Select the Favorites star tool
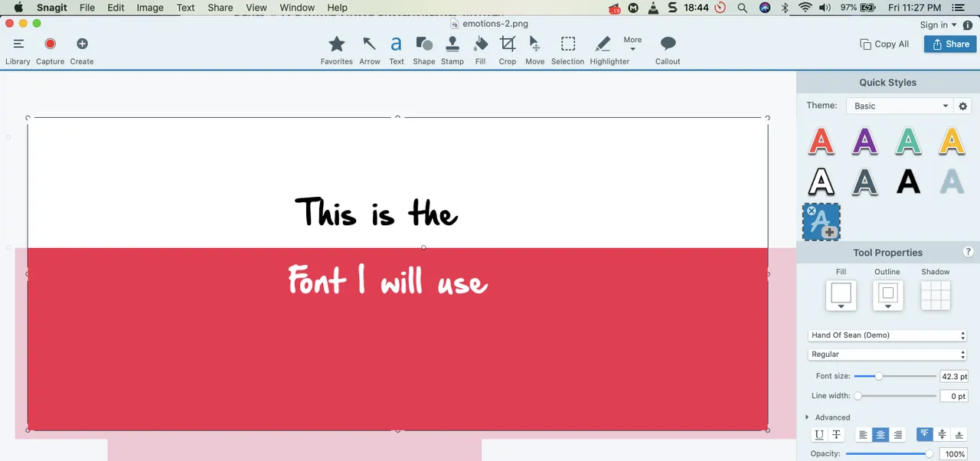The width and height of the screenshot is (980, 461). click(336, 44)
